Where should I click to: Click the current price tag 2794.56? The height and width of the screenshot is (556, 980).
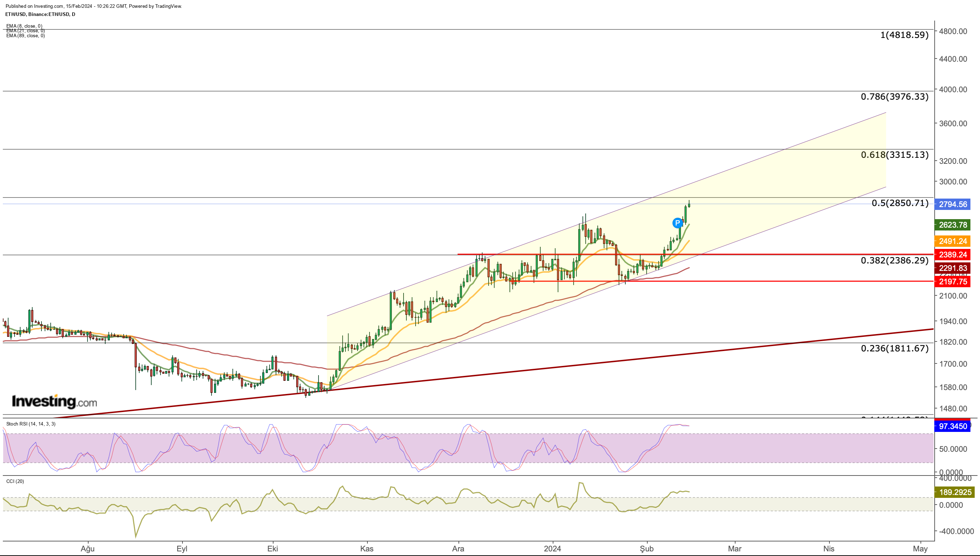click(x=952, y=204)
